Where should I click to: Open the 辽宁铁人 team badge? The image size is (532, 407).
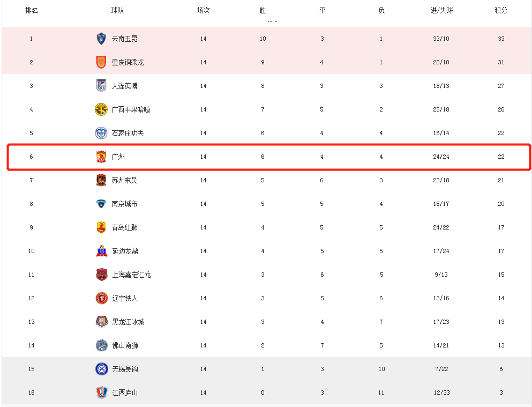(101, 298)
